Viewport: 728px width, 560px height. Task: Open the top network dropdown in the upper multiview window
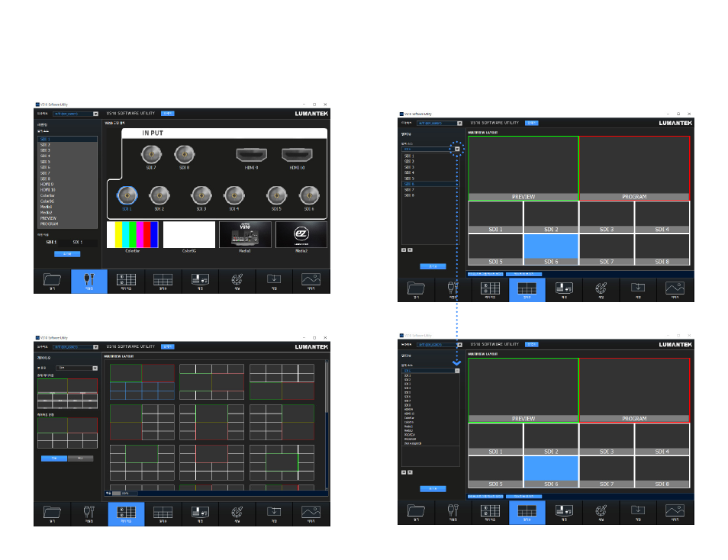pos(459,123)
